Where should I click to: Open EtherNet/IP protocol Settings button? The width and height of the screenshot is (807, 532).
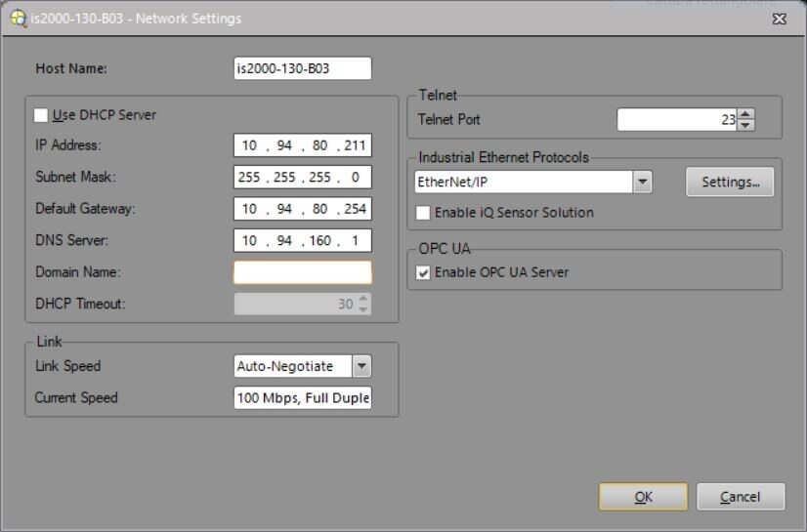coord(730,183)
